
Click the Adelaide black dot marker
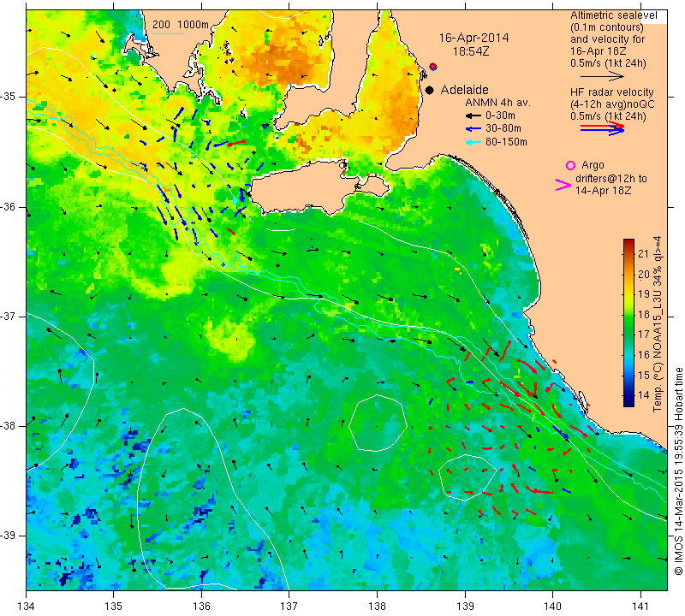coord(430,90)
